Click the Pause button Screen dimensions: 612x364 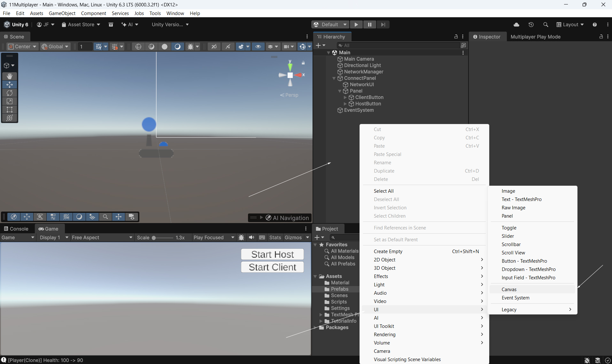(369, 25)
